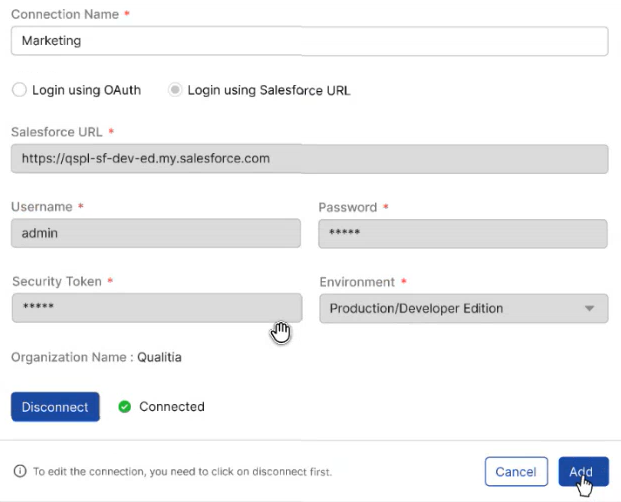The width and height of the screenshot is (621, 502).
Task: Click the Salesforce URL input field
Action: tap(309, 159)
